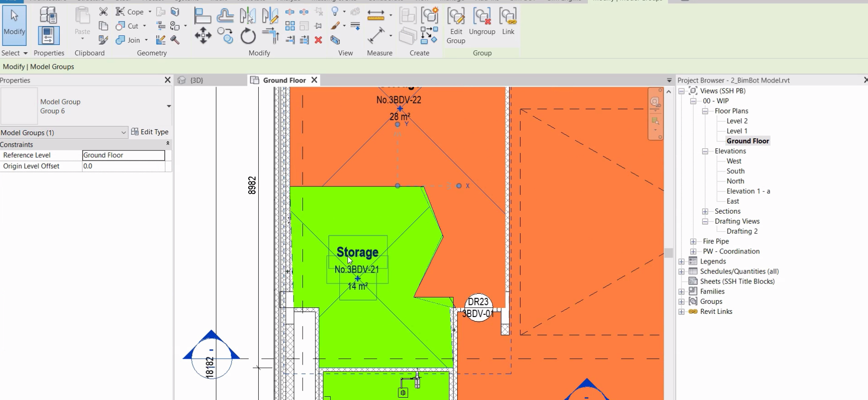Viewport: 868px width, 400px height.
Task: Click Edit Group button
Action: [x=456, y=26]
